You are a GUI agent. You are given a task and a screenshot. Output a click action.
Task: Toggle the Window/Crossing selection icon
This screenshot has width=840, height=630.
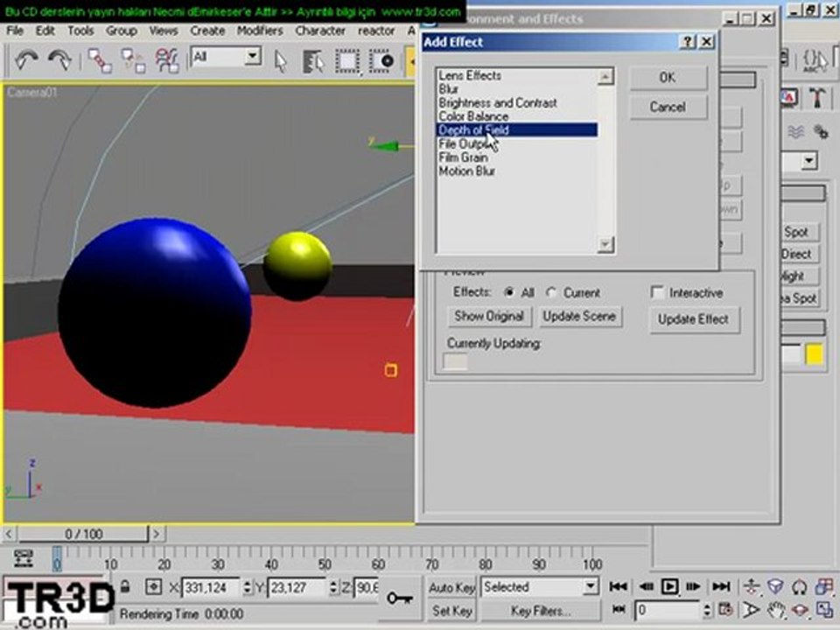(x=381, y=61)
